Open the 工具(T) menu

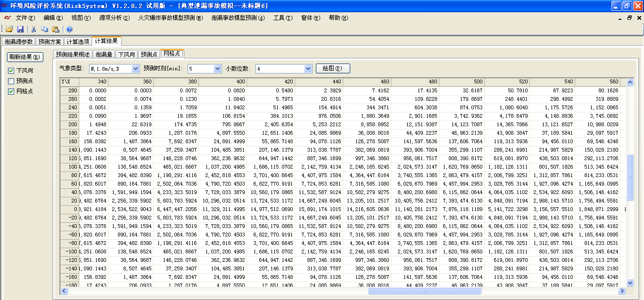click(283, 18)
